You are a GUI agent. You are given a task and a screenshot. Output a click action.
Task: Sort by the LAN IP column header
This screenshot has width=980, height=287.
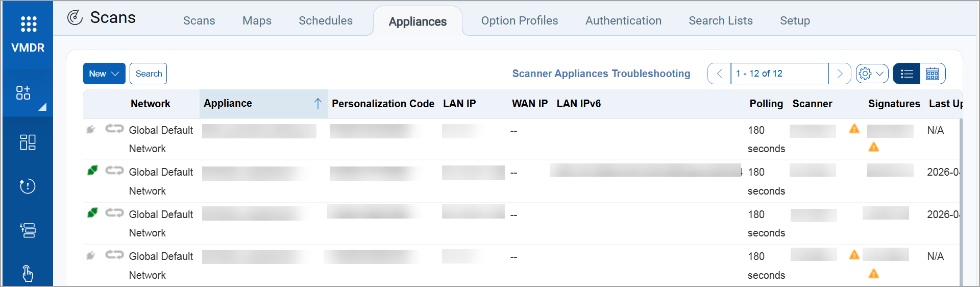click(x=459, y=104)
